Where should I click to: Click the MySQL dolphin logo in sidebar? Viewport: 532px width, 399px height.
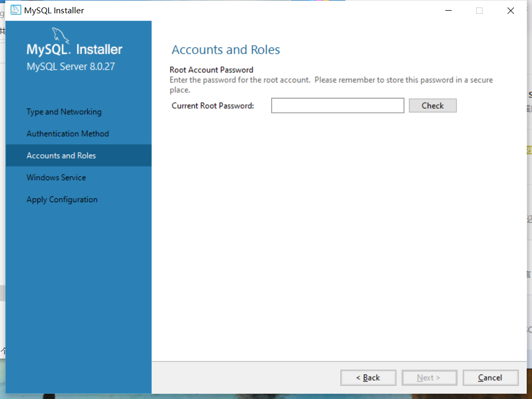click(x=61, y=36)
